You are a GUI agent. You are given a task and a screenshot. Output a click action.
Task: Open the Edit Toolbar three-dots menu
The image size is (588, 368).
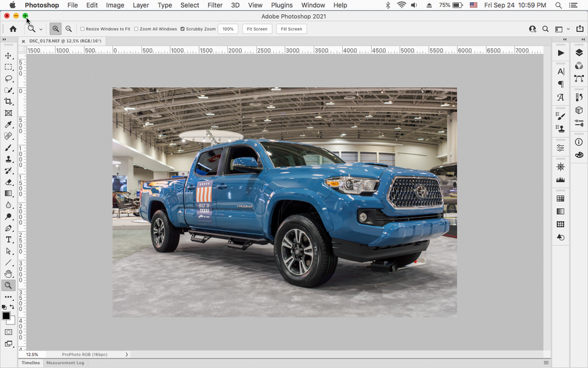[8, 297]
